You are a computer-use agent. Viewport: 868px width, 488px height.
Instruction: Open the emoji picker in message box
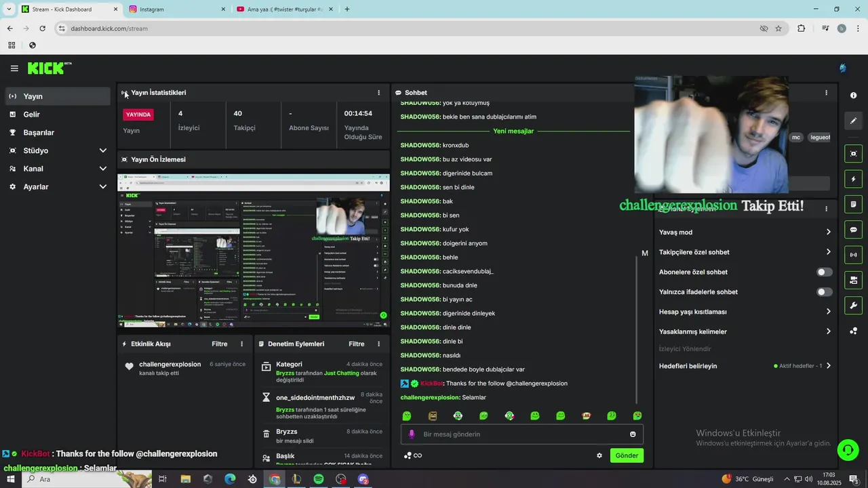[x=633, y=434]
